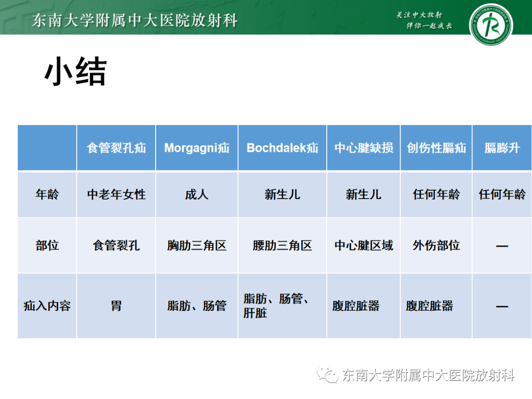Screen dimensions: 532x399
Task: Click the row label 年龄
Action: coord(47,195)
